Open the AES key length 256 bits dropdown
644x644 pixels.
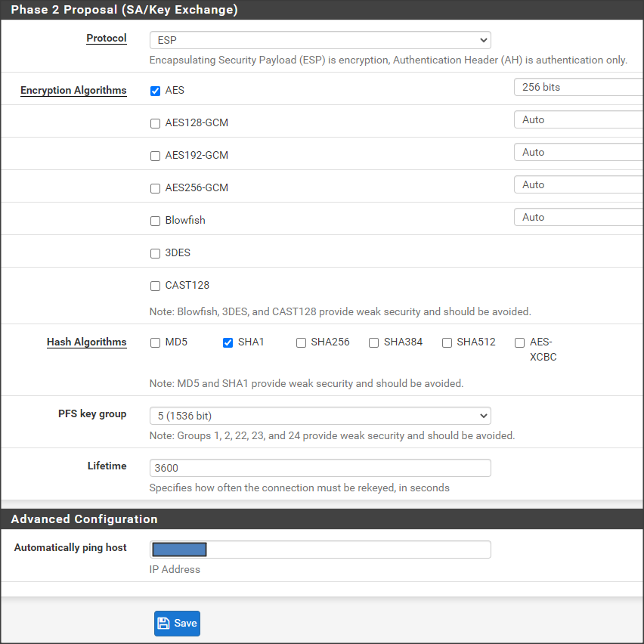click(578, 87)
